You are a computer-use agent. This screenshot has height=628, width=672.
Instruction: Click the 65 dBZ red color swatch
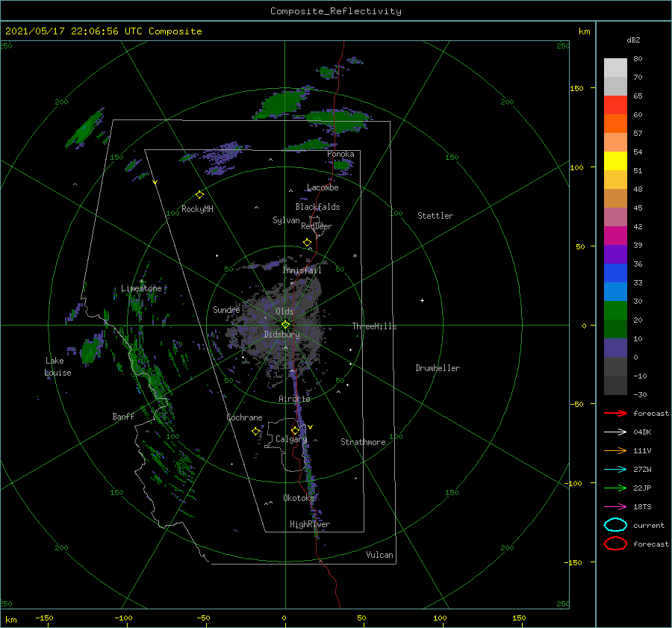[x=615, y=105]
